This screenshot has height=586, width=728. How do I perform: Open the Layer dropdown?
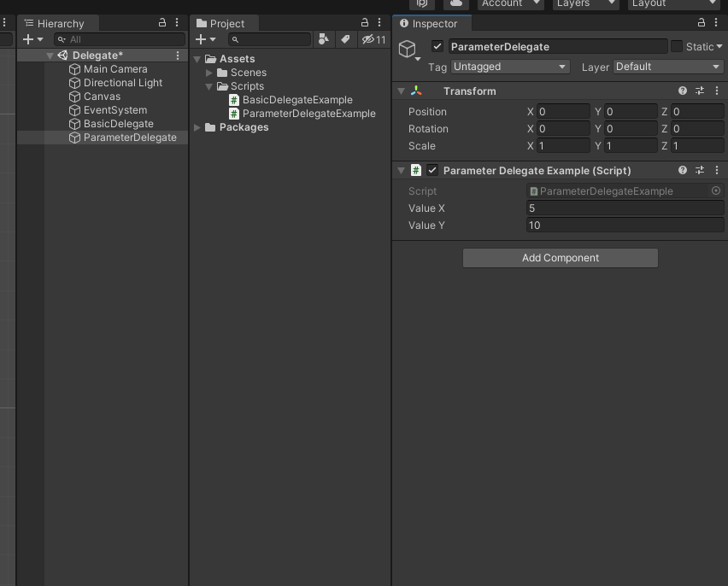click(668, 67)
